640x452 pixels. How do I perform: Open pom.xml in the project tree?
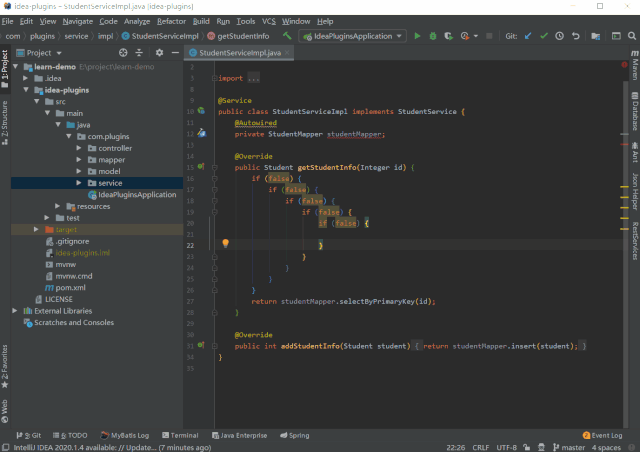pyautogui.click(x=70, y=287)
